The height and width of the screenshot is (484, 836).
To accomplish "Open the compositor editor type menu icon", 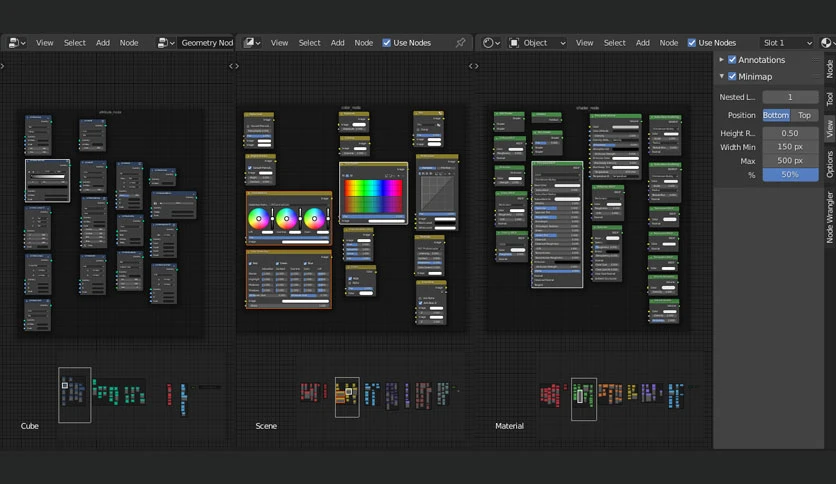I will tap(251, 43).
